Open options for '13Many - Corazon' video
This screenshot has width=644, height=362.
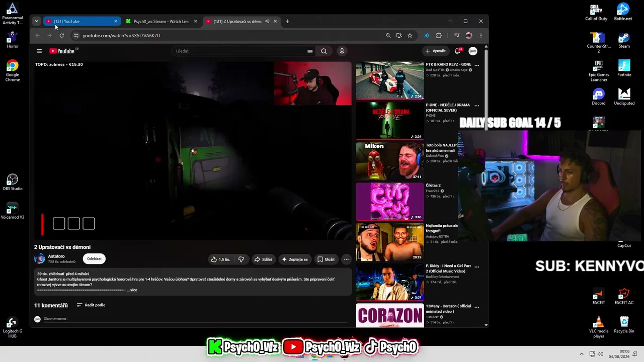[x=477, y=307]
